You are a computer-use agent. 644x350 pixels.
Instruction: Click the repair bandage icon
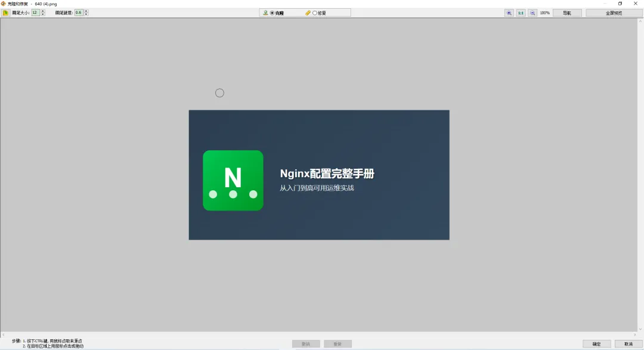click(x=308, y=13)
